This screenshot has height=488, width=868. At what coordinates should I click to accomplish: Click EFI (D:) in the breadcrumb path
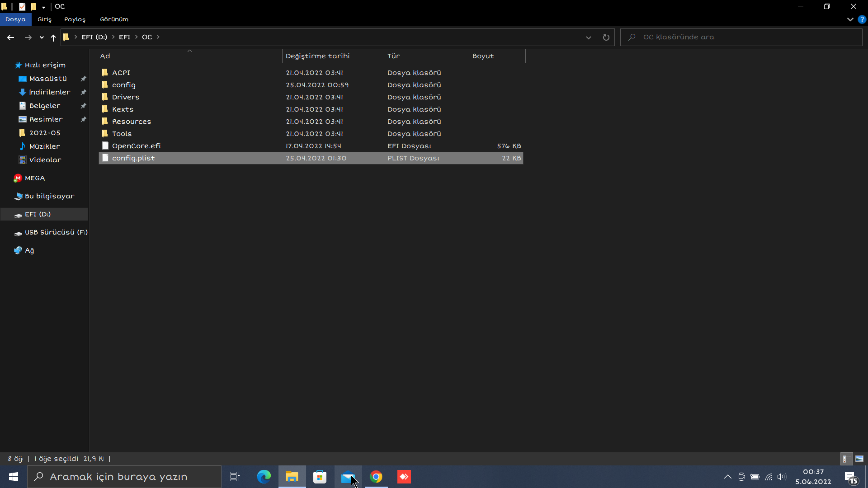(x=94, y=37)
